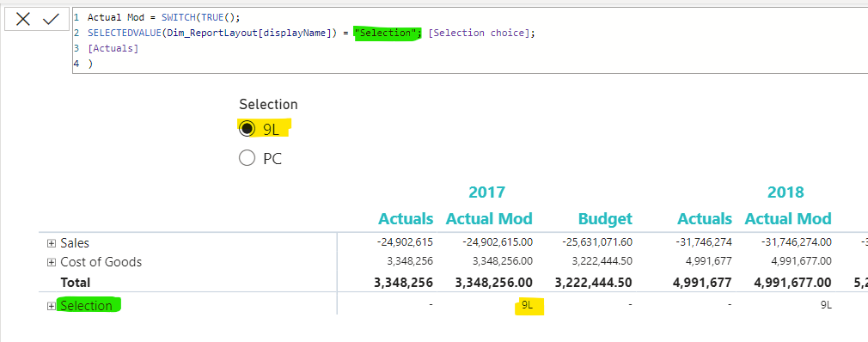Click the Selection slicer title
Screen dimensions: 868x342
coord(268,104)
